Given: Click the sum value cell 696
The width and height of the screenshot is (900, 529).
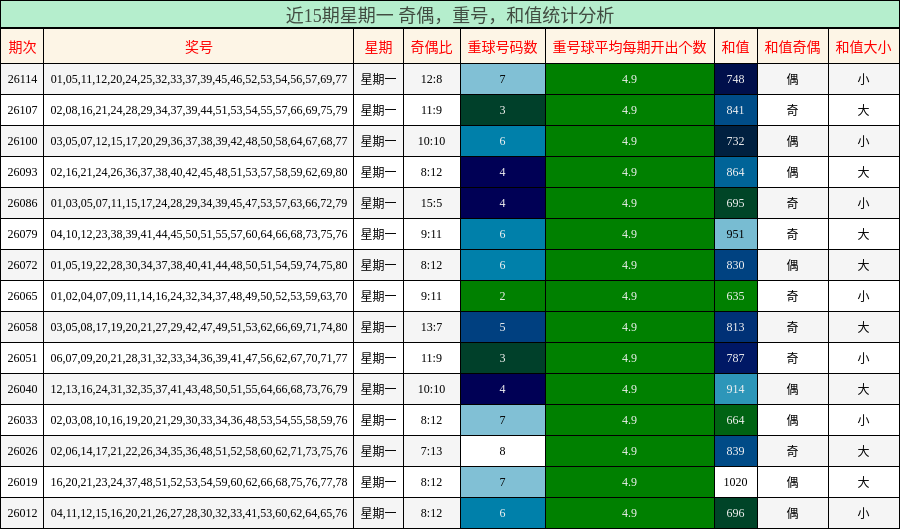Looking at the screenshot, I should [735, 513].
